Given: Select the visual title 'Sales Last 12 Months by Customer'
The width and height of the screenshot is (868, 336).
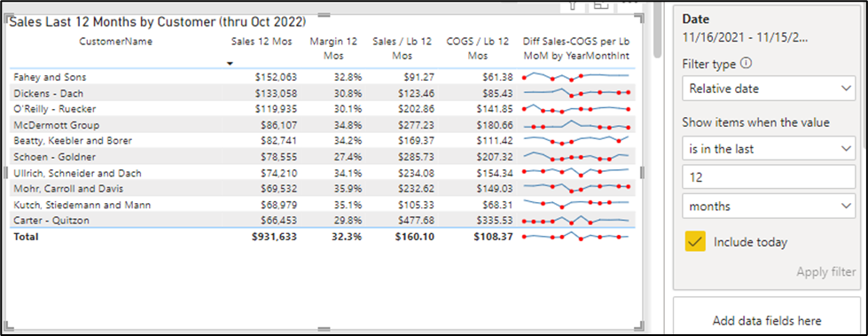Looking at the screenshot, I should (x=158, y=22).
